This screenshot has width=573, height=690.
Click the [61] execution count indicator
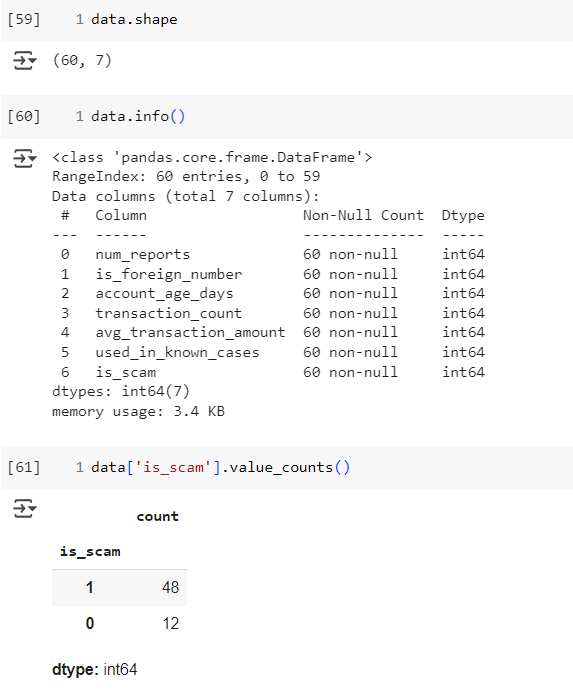coord(24,467)
